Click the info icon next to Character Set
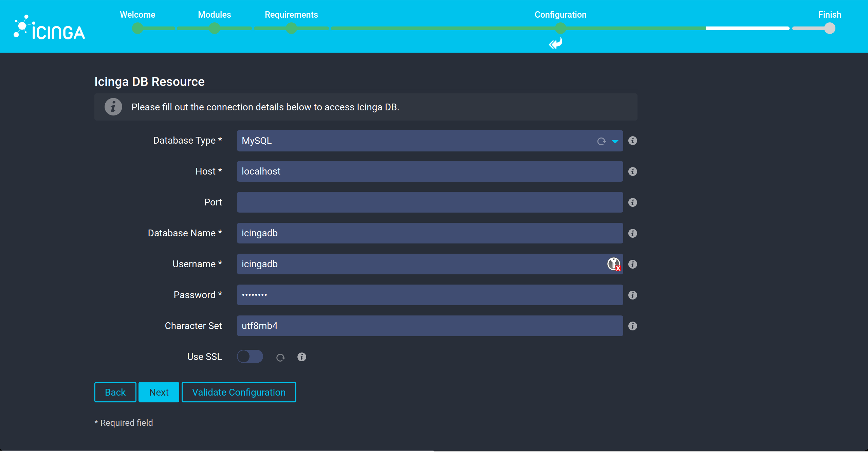 (x=633, y=325)
